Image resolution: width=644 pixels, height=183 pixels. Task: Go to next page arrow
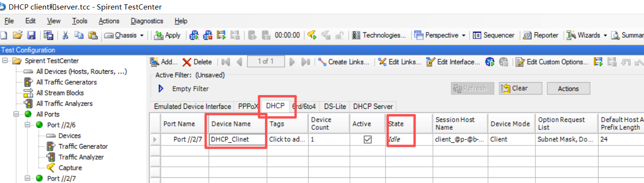click(292, 62)
